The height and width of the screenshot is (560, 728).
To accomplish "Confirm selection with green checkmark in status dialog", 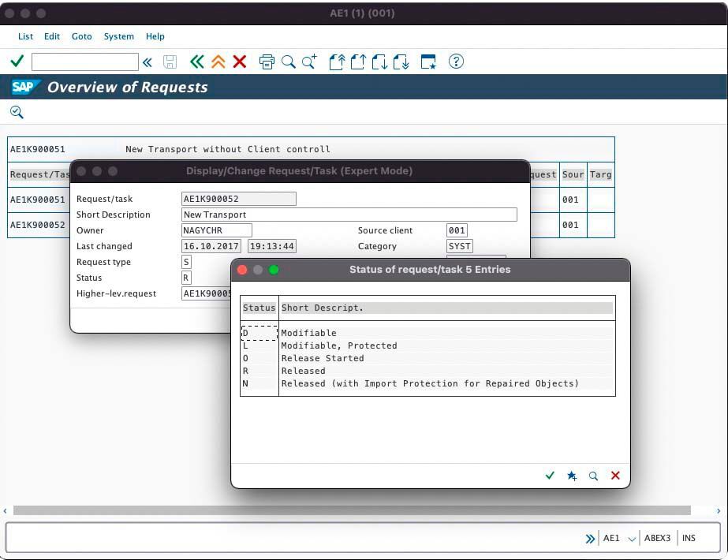I will point(550,476).
